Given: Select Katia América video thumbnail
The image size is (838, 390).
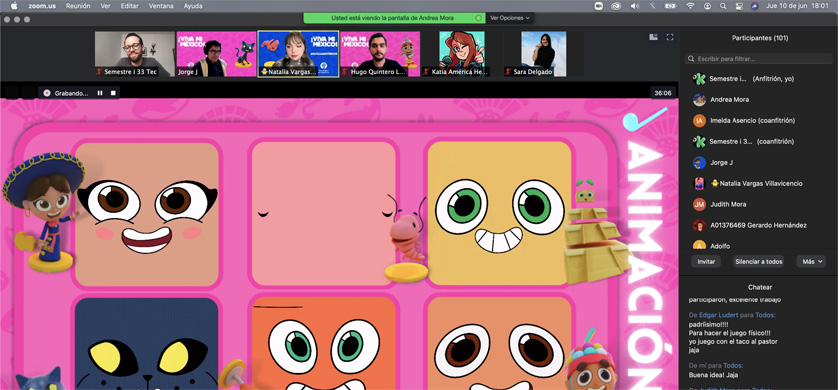Looking at the screenshot, I should [x=462, y=54].
